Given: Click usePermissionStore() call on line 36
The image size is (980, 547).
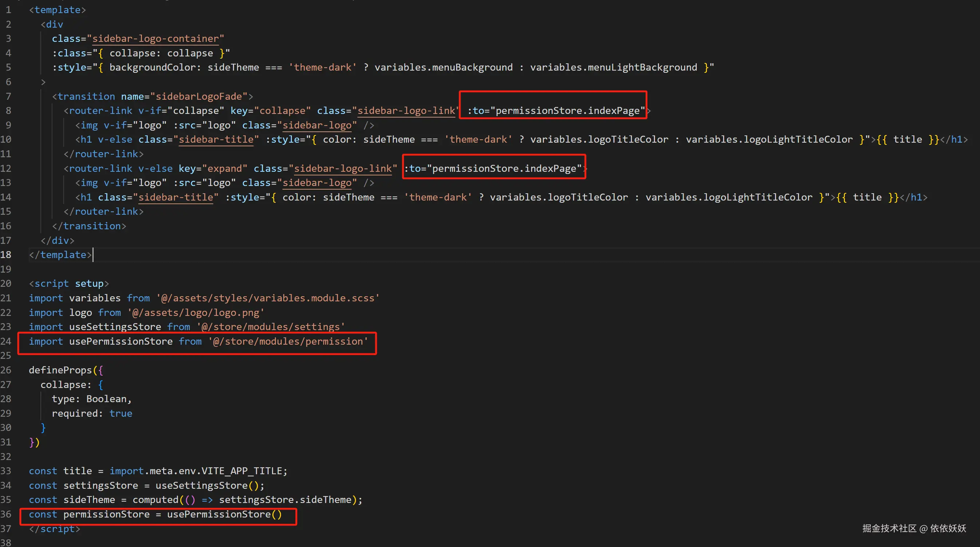Looking at the screenshot, I should point(224,514).
